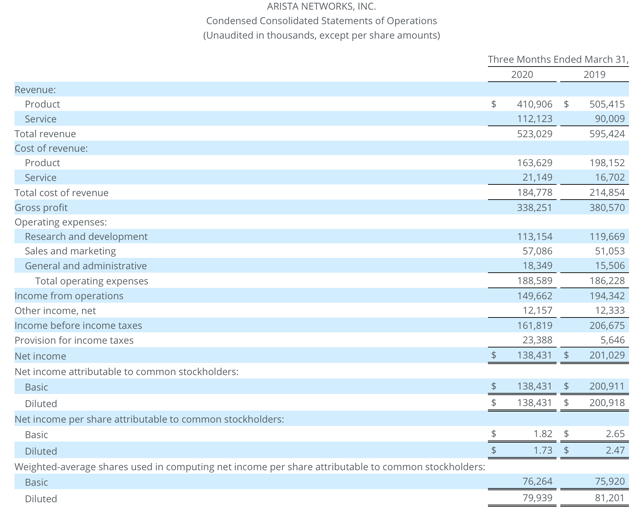Select R&D value 113,154

pos(535,237)
